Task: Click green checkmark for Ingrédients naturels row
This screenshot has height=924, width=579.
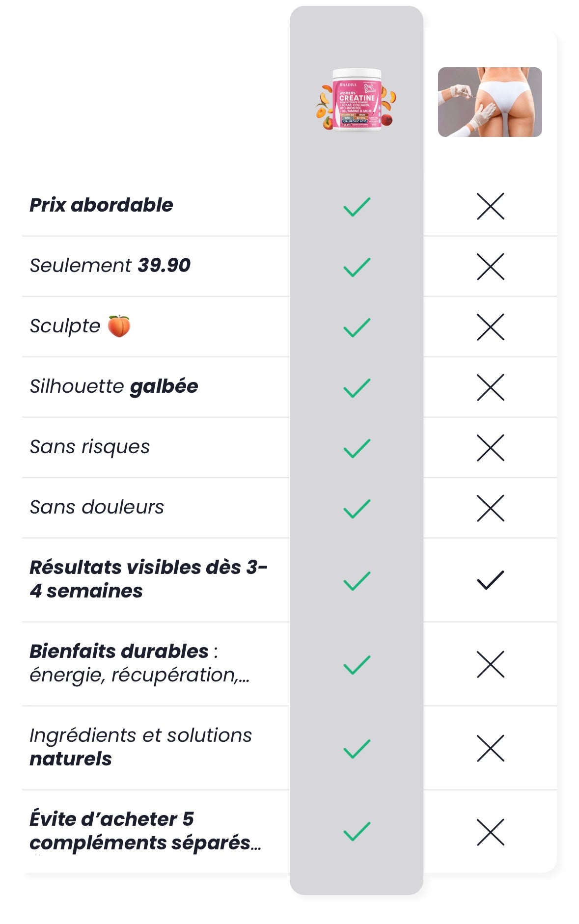Action: point(357,749)
